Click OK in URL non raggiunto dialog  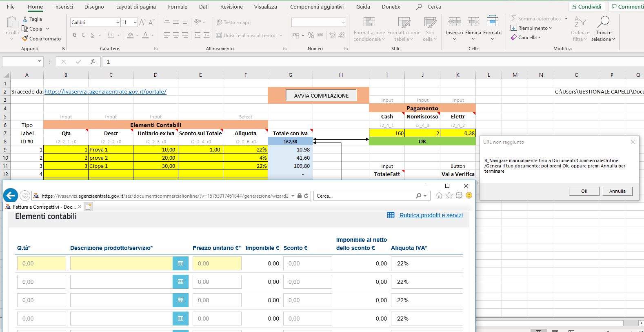point(584,191)
